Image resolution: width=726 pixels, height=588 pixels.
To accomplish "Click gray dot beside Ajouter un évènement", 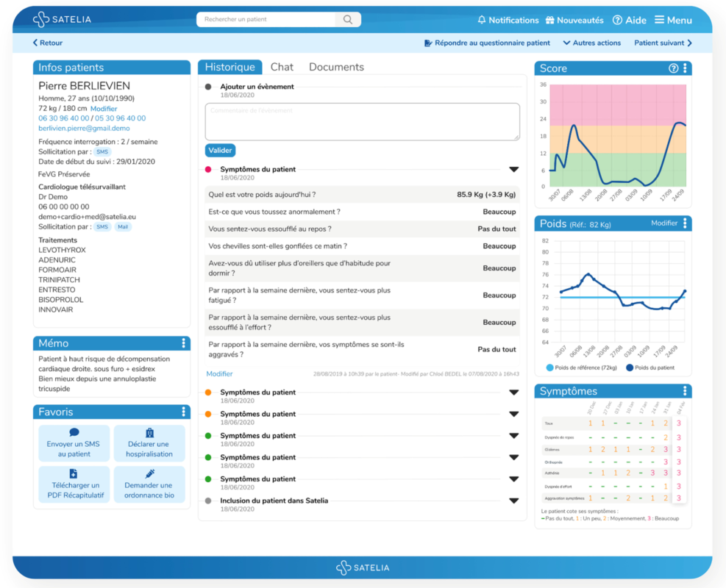I will pyautogui.click(x=208, y=87).
